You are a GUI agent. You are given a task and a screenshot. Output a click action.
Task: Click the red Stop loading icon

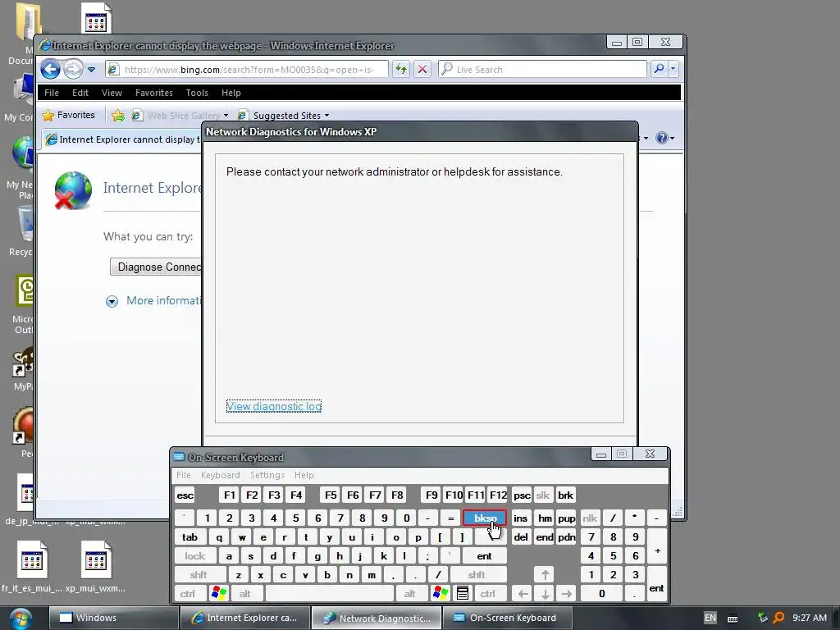422,69
